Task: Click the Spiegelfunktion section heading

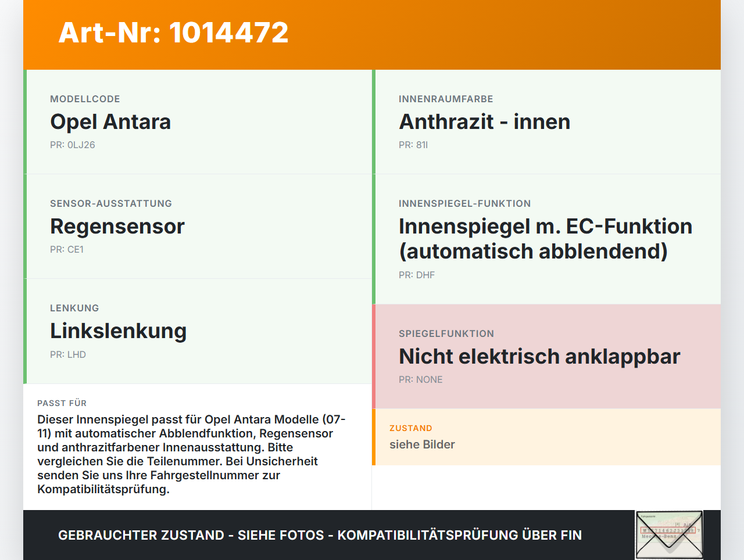Action: click(x=446, y=333)
